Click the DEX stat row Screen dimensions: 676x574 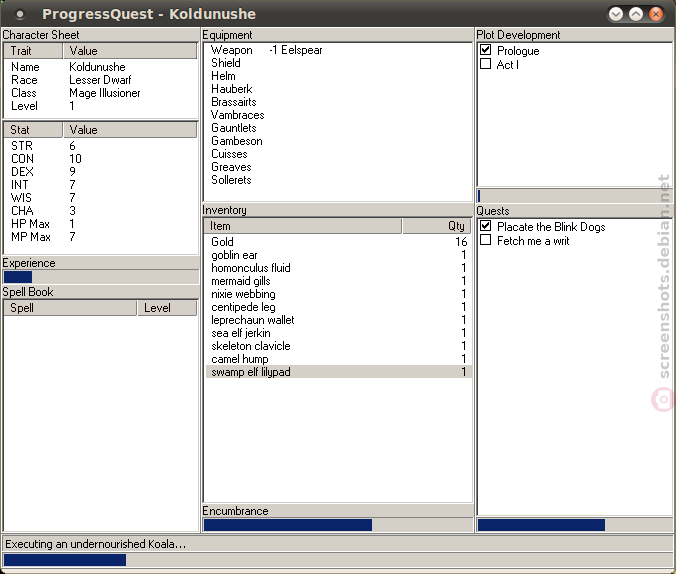(100, 172)
